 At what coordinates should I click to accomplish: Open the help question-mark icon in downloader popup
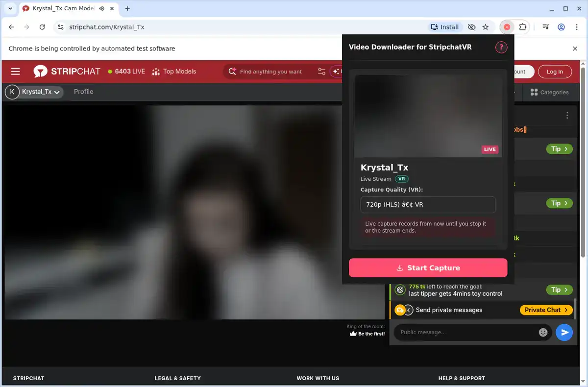coord(501,47)
